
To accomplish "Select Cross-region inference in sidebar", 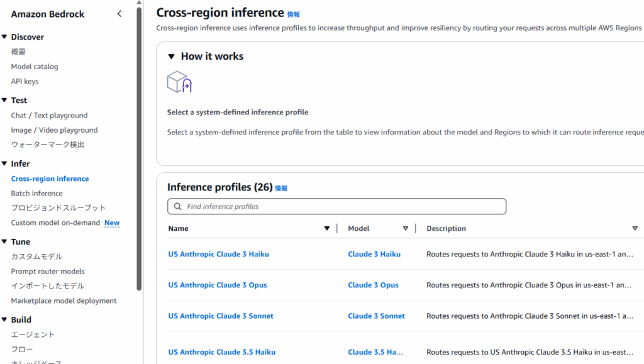I will coord(50,179).
